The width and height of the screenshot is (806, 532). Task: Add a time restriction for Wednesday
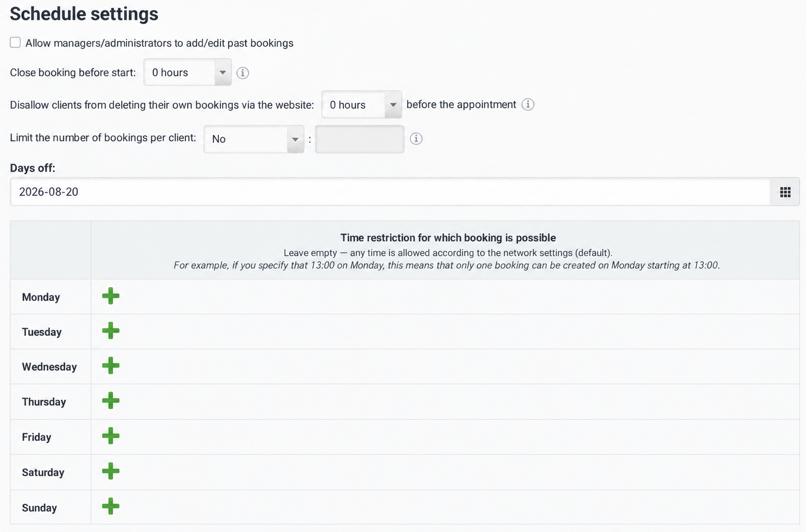(111, 365)
